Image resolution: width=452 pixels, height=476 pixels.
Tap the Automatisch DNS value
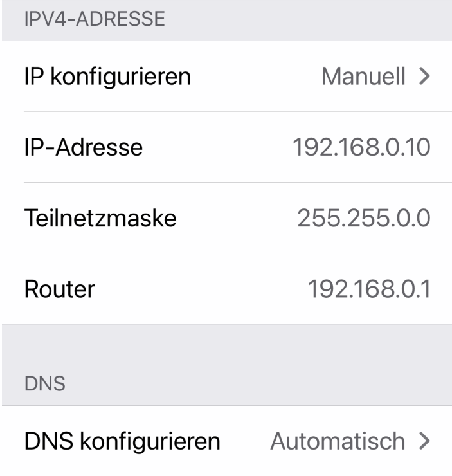[338, 441]
